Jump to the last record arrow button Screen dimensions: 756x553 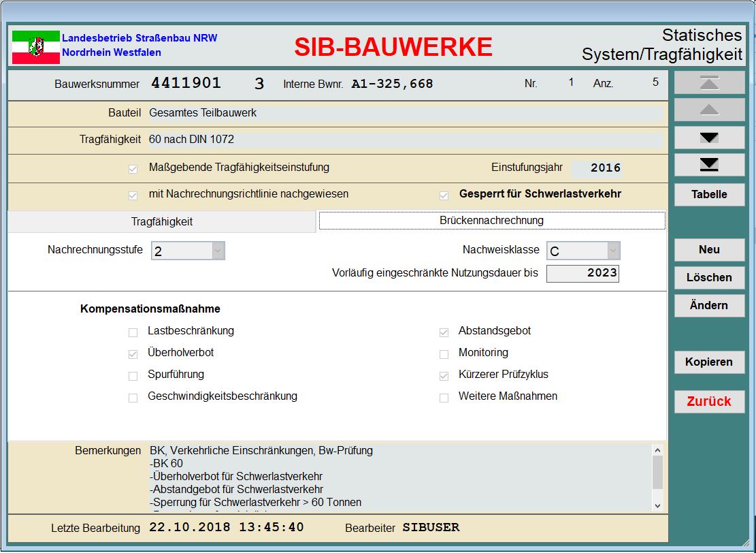coord(709,165)
